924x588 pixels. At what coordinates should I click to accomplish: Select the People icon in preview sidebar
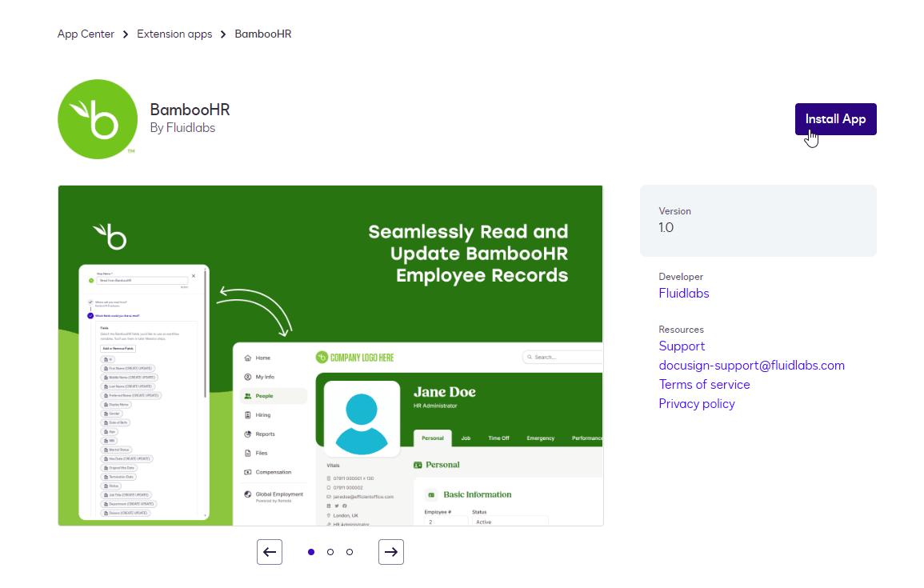pos(248,396)
